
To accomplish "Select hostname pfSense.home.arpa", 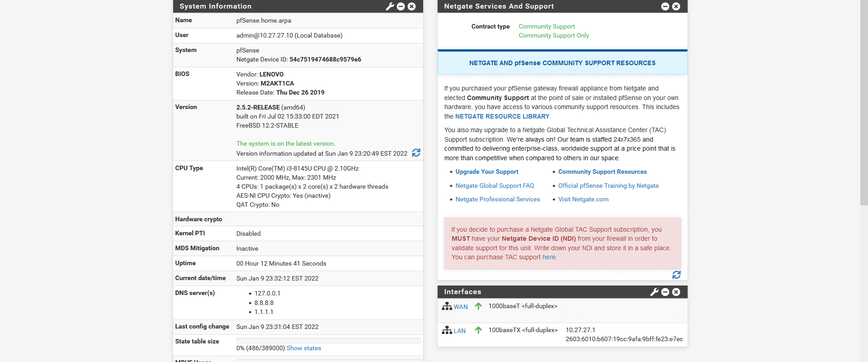I will tap(264, 20).
